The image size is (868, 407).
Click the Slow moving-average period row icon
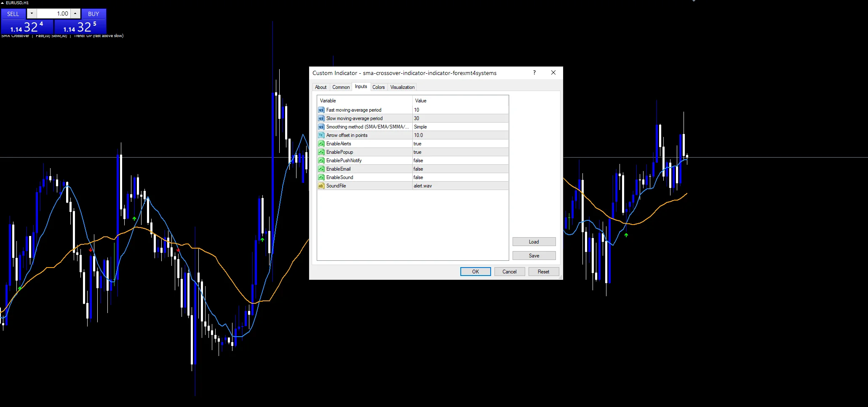coord(321,118)
